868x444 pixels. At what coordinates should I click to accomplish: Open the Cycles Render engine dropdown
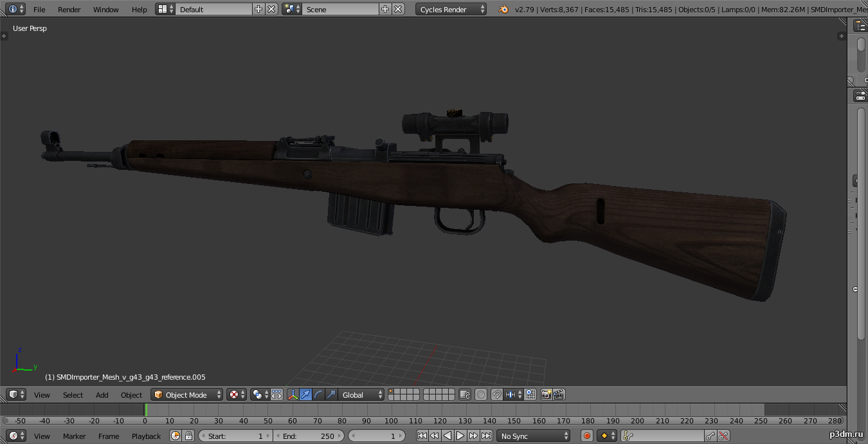click(x=451, y=9)
